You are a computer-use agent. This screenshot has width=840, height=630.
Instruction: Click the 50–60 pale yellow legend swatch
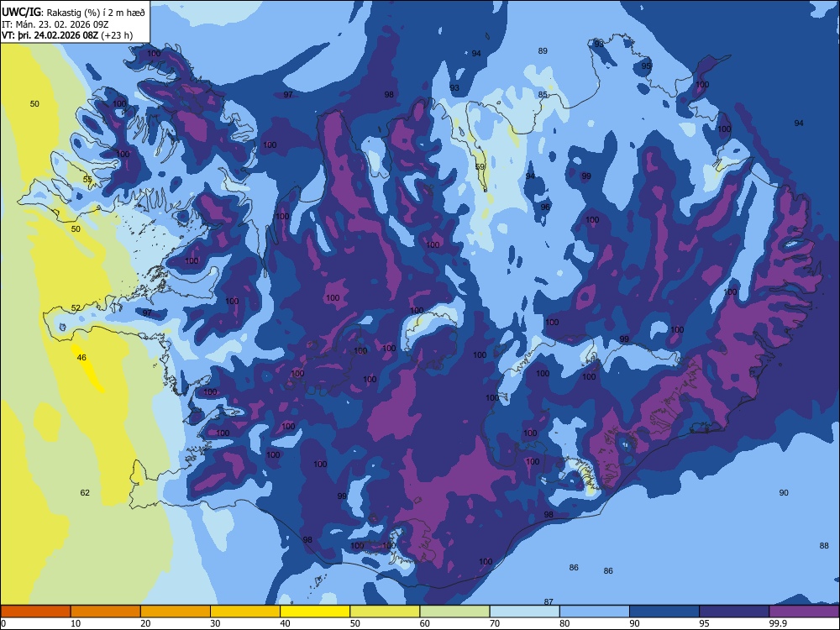(385, 612)
